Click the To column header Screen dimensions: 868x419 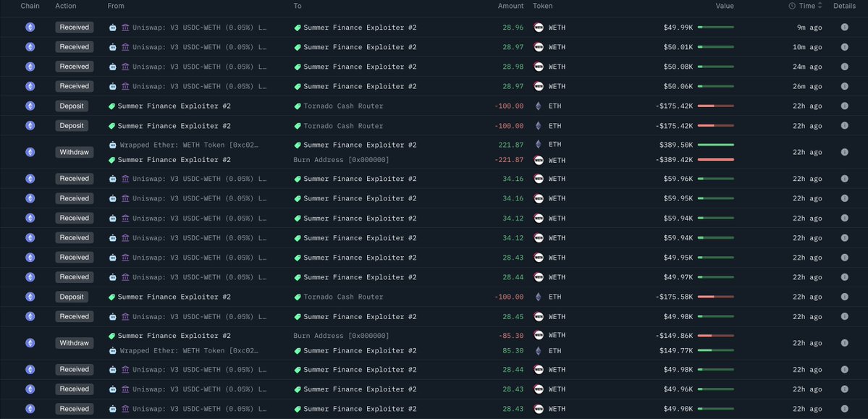tap(298, 6)
